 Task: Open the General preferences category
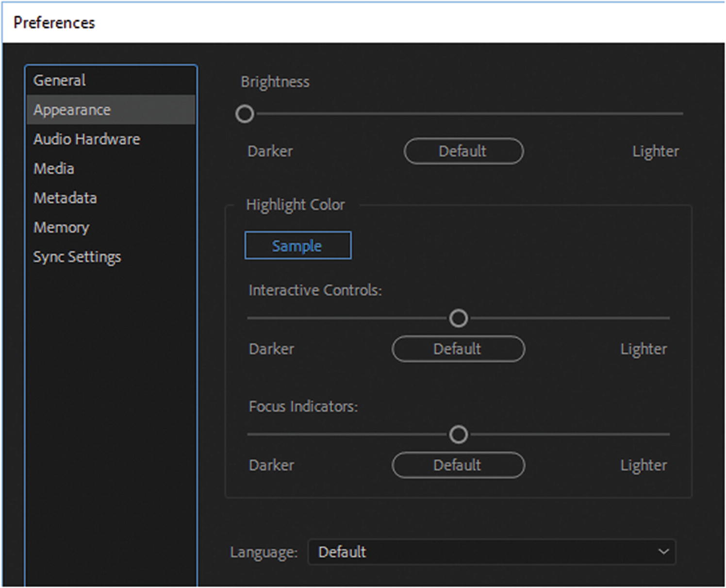click(60, 80)
